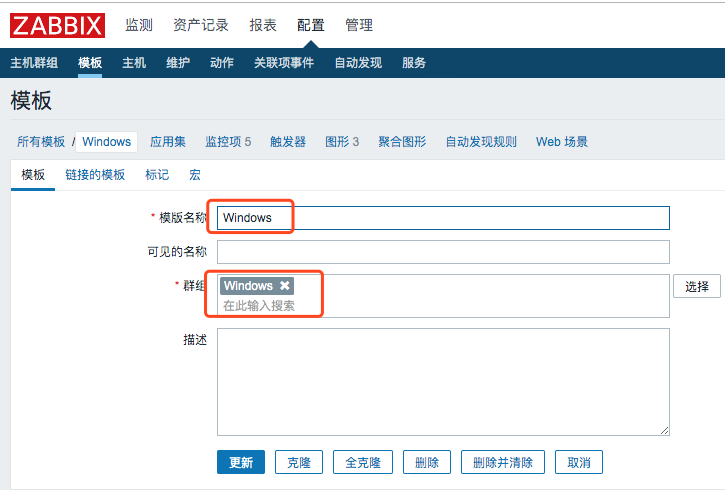The image size is (725, 490).
Task: Open the 管理 top menu
Action: pos(359,25)
